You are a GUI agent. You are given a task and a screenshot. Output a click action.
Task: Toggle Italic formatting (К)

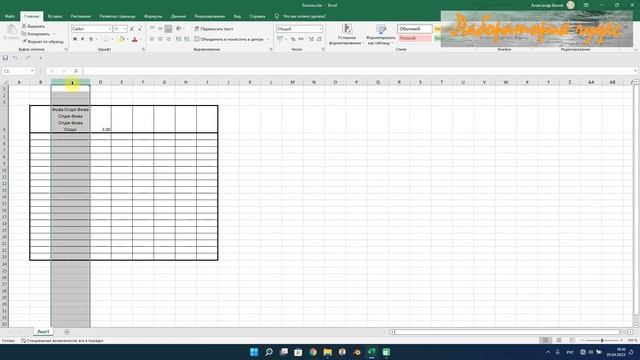(82, 39)
